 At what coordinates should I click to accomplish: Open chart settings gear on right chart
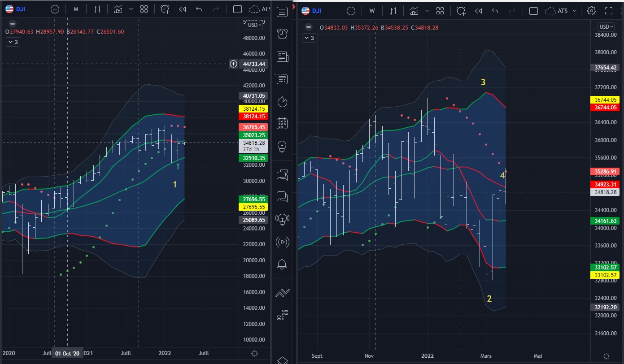592,11
